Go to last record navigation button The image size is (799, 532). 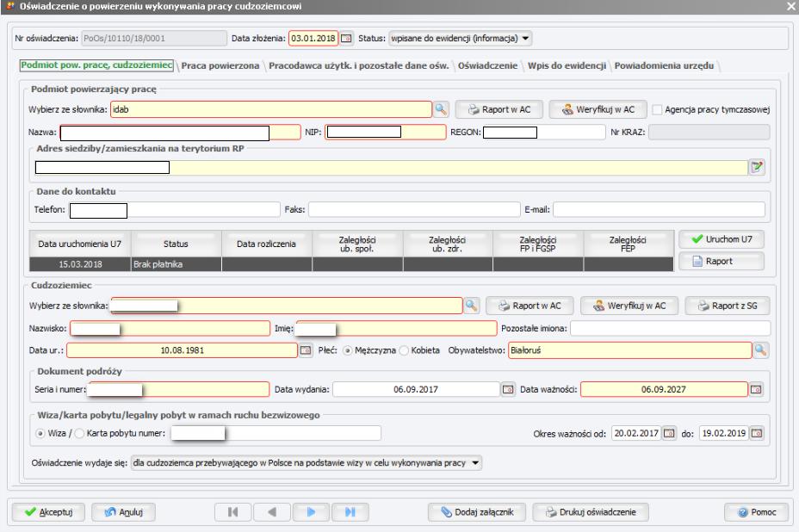pos(350,512)
